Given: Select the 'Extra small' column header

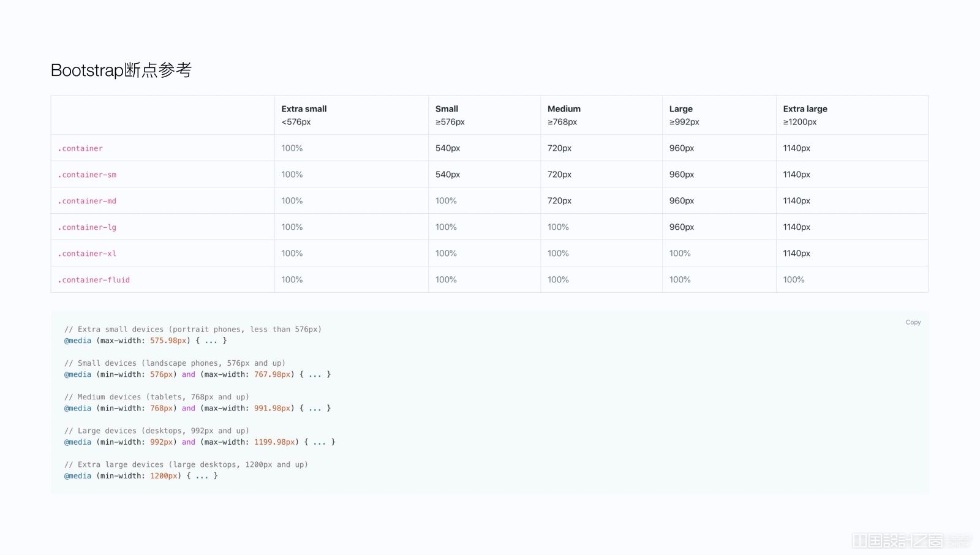Looking at the screenshot, I should coord(304,109).
